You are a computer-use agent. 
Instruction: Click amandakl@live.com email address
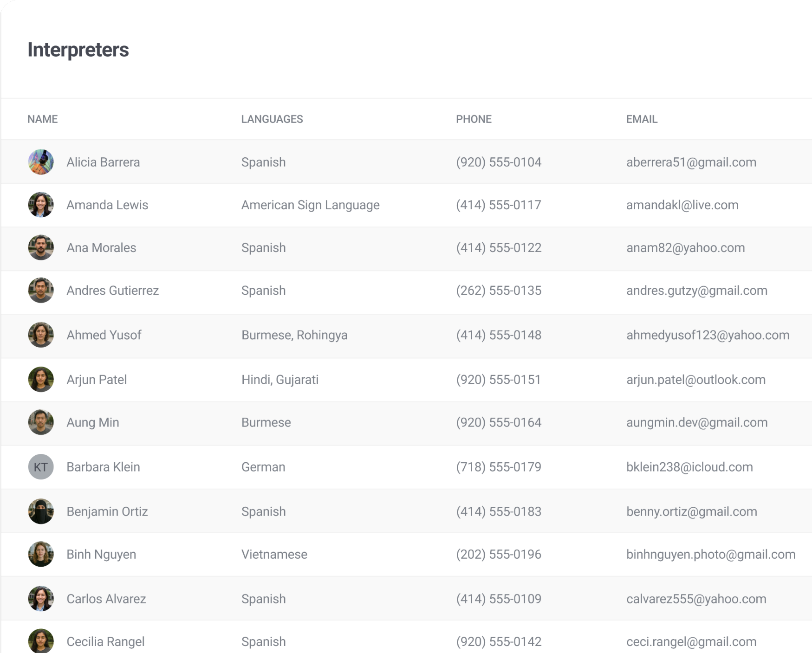click(x=682, y=205)
